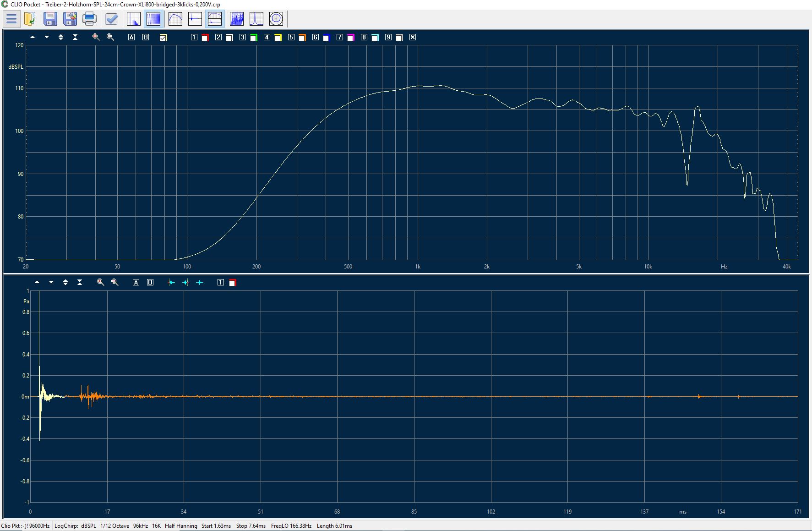Click the open file folder icon
The width and height of the screenshot is (812, 531).
coord(30,19)
